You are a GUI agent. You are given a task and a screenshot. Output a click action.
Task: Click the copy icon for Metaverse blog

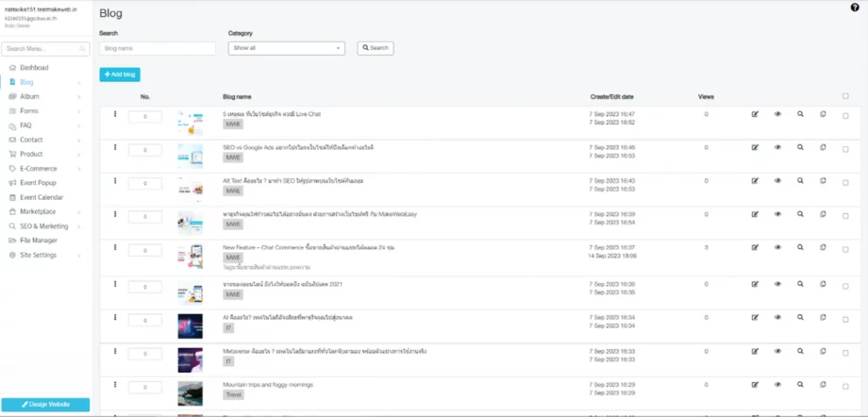click(823, 351)
